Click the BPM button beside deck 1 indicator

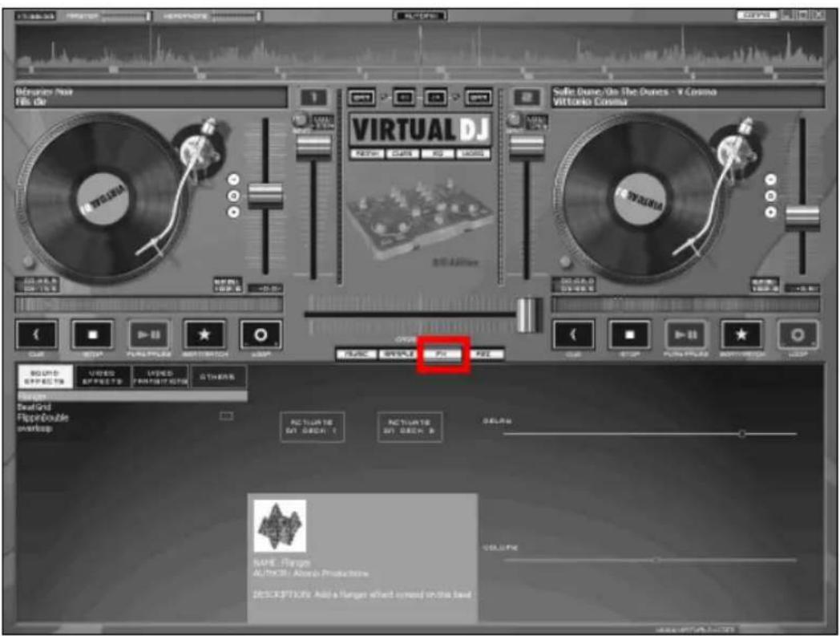362,98
